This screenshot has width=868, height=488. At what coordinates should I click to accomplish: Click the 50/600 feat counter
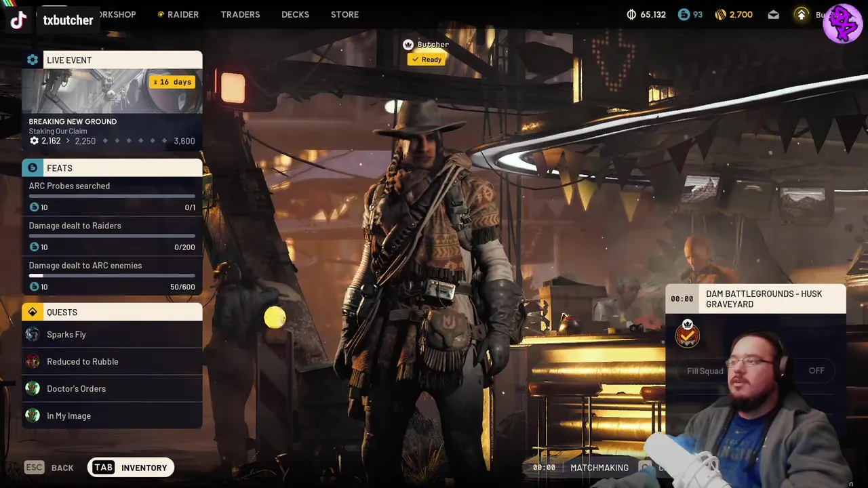click(182, 287)
